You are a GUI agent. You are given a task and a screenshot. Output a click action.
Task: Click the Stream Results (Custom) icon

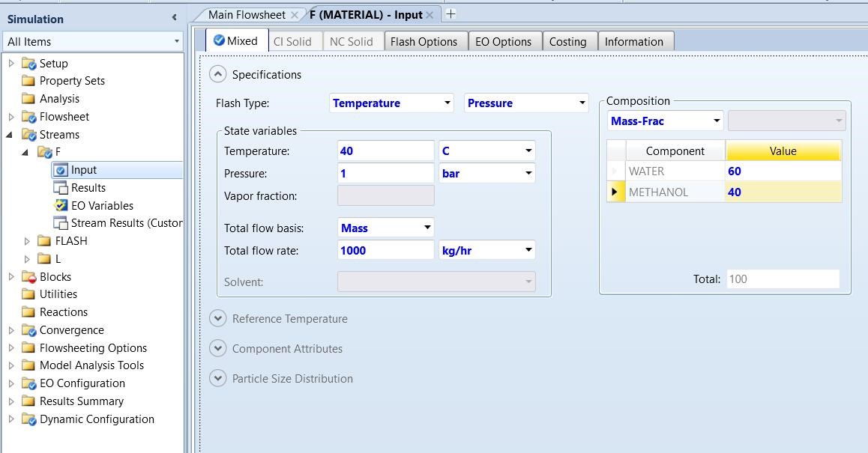coord(61,223)
